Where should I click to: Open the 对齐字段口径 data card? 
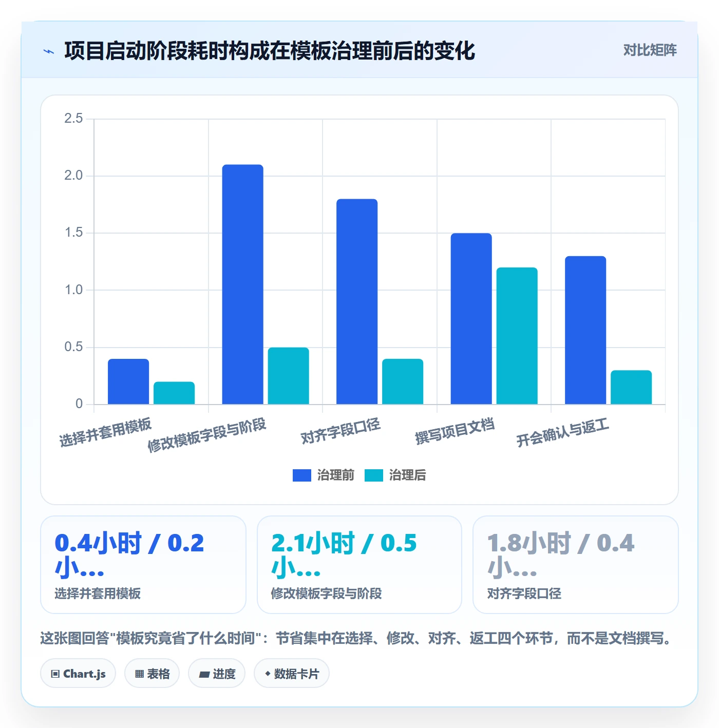576,565
